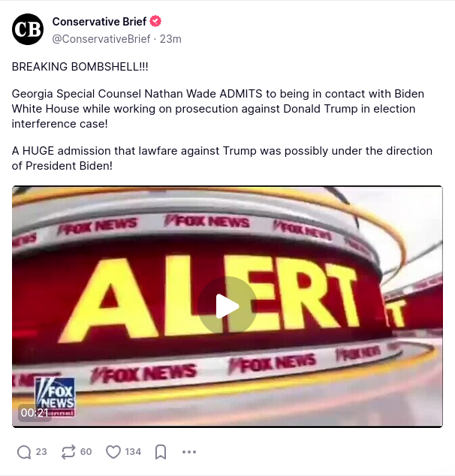Viewport: 455px width, 476px height.
Task: Click the BREAKING BOMBSHELL!!! headline text
Action: (x=80, y=67)
